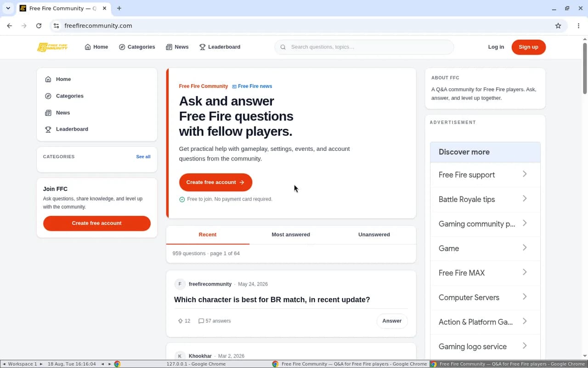
Task: Click the Log in button
Action: 496,47
